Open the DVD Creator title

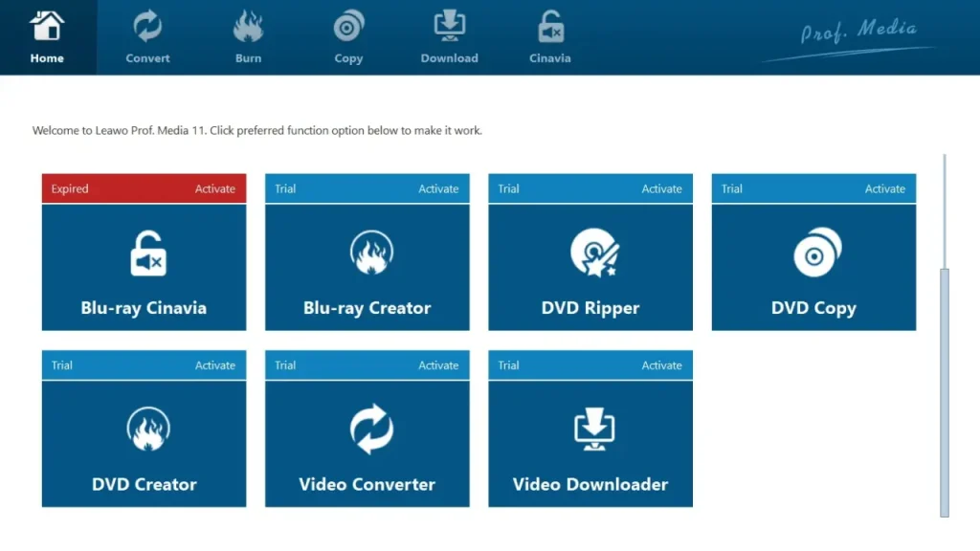145,484
